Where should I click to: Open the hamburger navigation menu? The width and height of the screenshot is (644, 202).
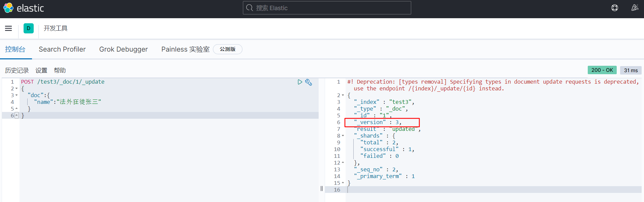pos(8,28)
